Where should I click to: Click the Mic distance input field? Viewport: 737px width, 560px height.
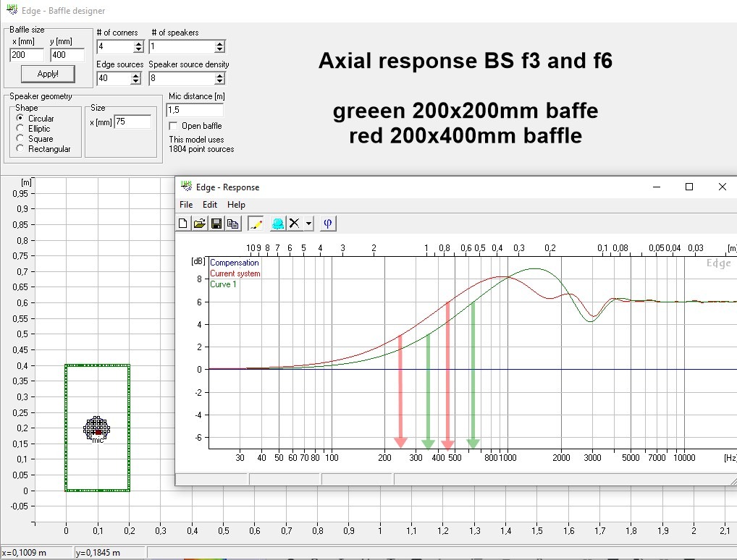pos(195,109)
